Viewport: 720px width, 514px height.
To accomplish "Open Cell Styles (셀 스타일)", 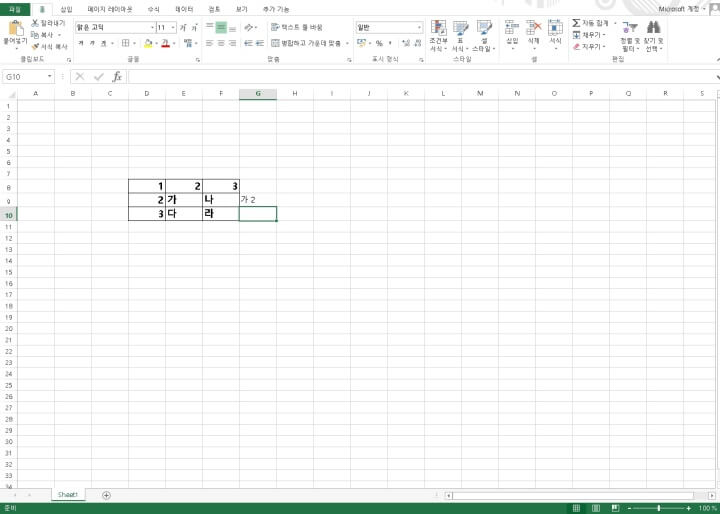I will pos(484,36).
